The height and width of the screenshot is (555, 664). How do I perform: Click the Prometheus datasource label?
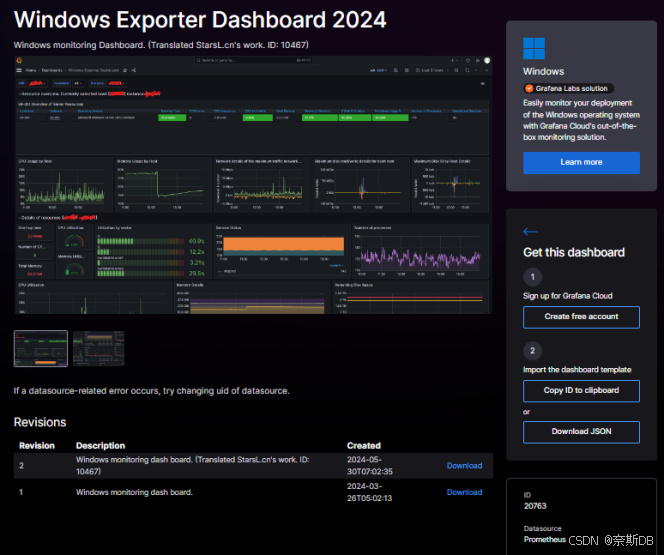545,540
